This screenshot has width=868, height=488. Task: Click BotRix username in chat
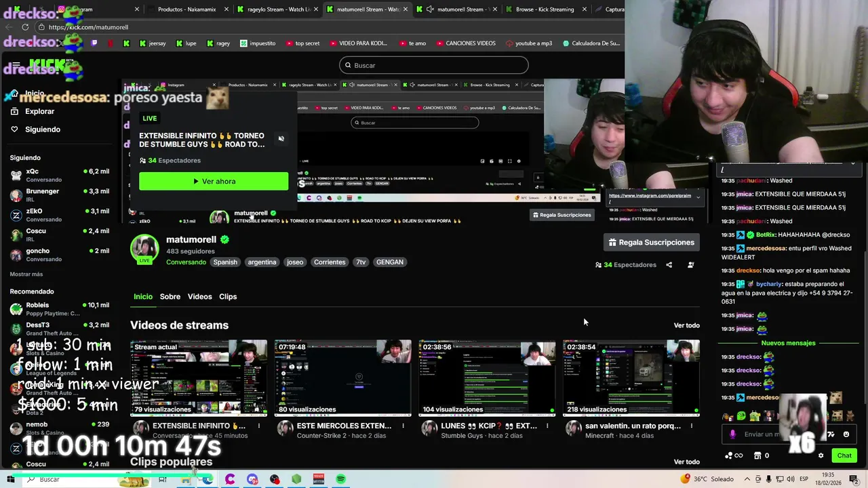[x=766, y=235]
